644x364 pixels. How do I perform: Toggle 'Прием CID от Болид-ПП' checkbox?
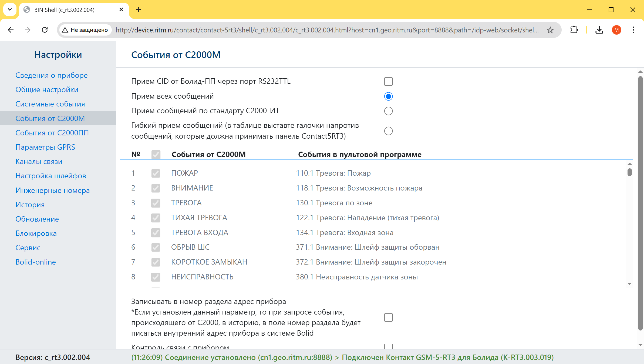click(x=388, y=81)
